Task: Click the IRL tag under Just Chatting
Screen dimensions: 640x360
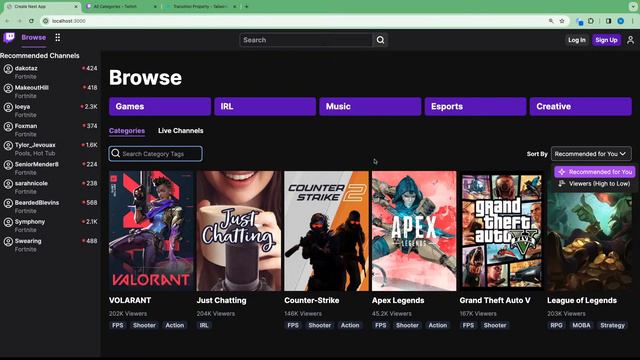Action: click(204, 325)
